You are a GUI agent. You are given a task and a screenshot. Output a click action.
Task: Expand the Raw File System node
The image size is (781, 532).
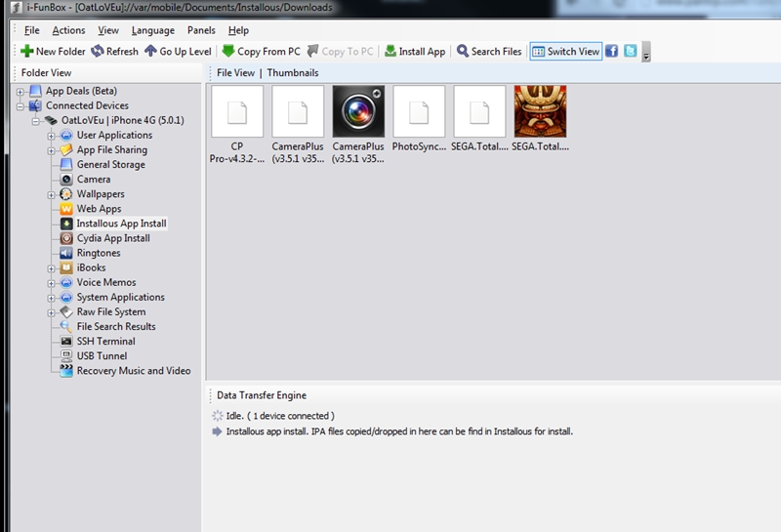[x=52, y=312]
